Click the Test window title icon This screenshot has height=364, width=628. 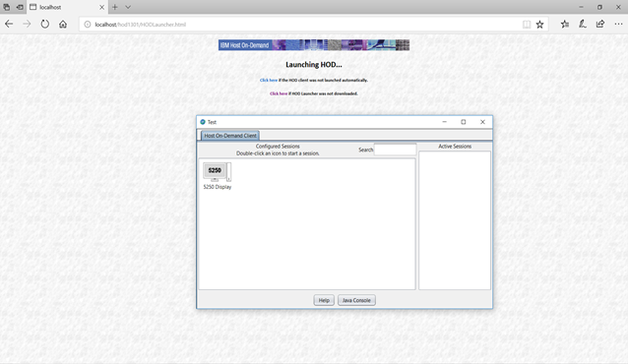[x=203, y=122]
